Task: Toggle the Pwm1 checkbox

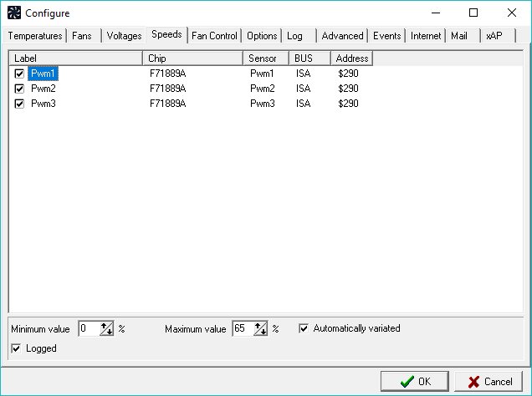Action: tap(19, 74)
